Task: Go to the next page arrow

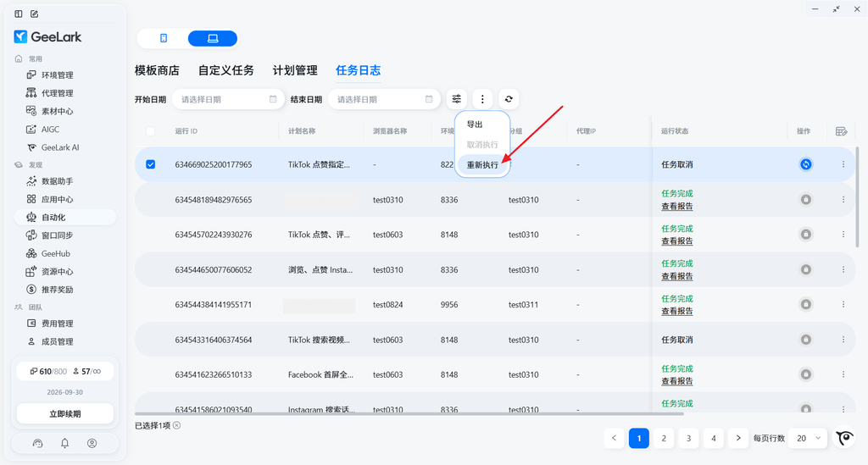Action: [x=738, y=439]
